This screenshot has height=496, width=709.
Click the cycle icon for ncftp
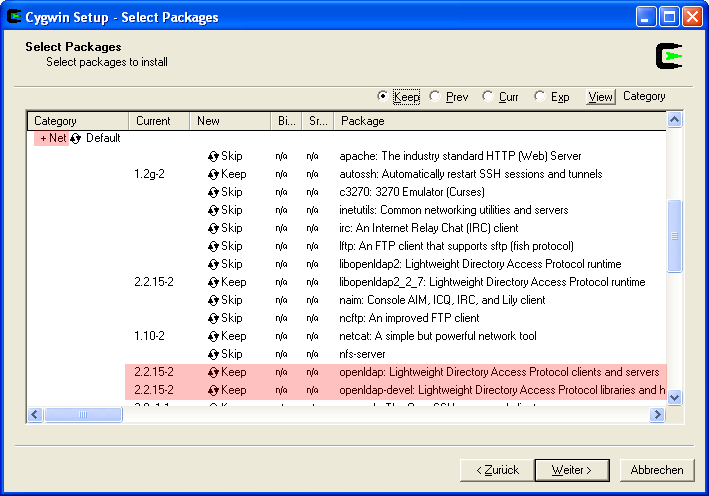click(x=213, y=319)
